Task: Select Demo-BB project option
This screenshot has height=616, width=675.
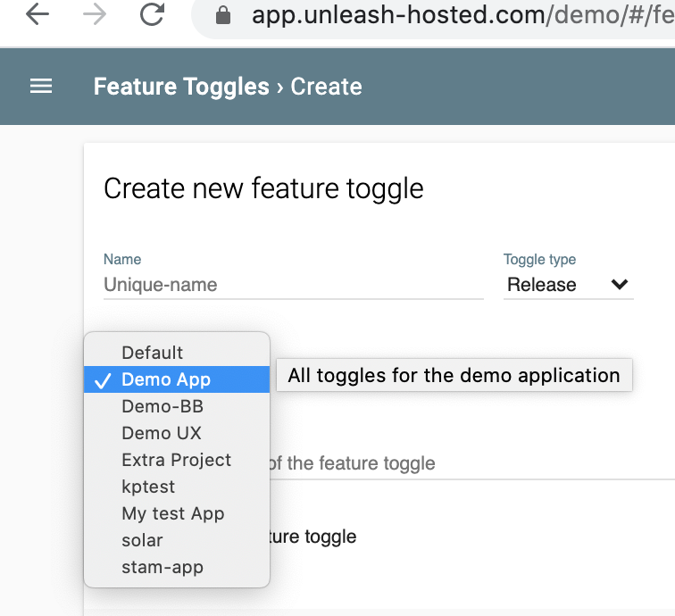Action: tap(162, 406)
